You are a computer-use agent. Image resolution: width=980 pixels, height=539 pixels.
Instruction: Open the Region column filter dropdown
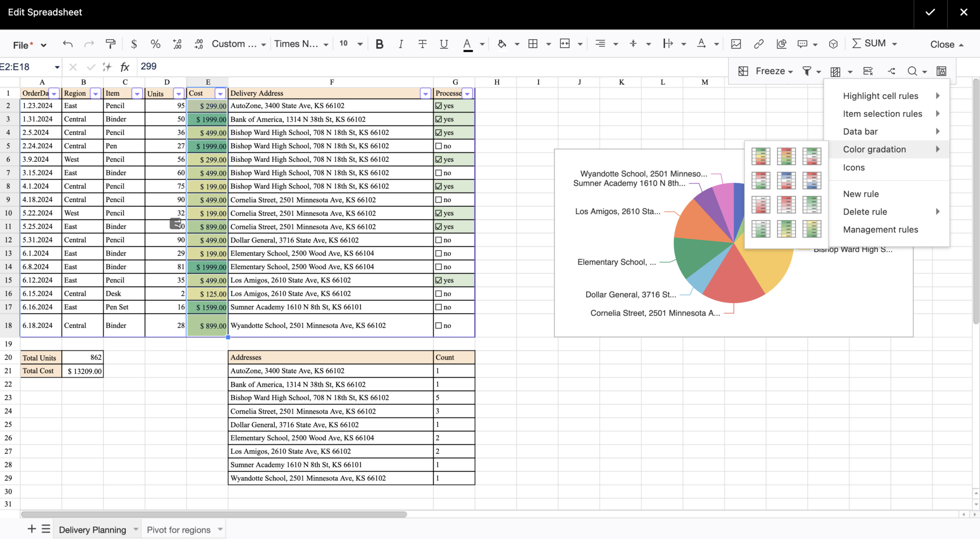[x=95, y=93]
